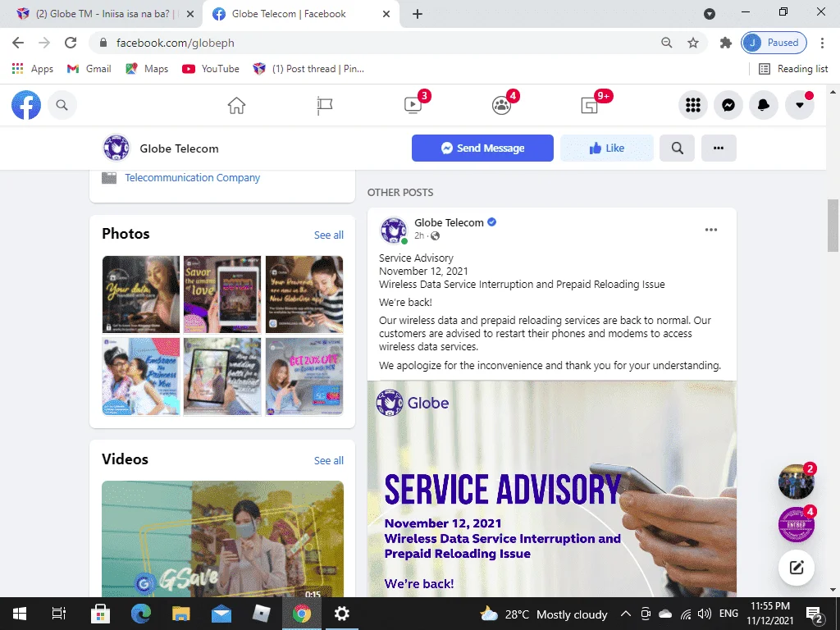Expand account dropdown arrow
840x630 pixels.
point(799,105)
